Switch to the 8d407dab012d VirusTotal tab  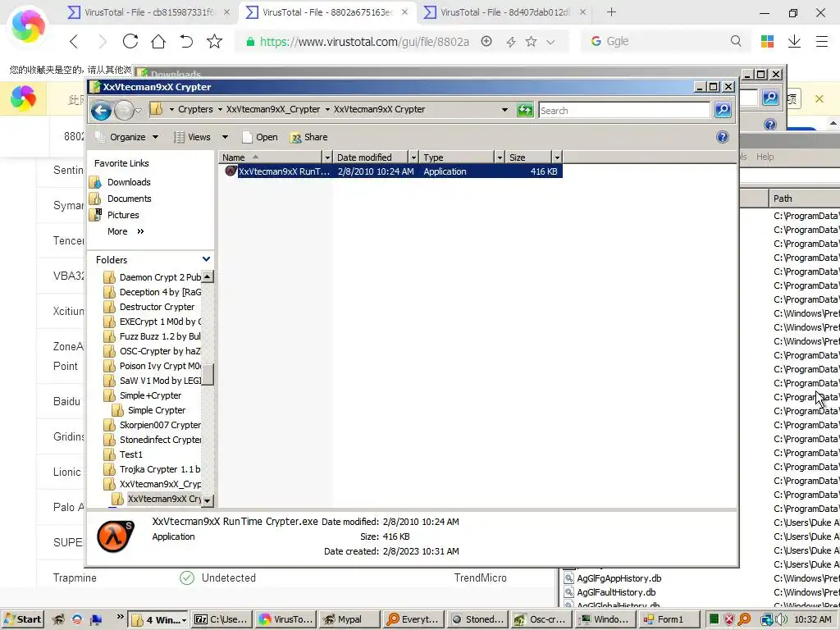click(504, 12)
